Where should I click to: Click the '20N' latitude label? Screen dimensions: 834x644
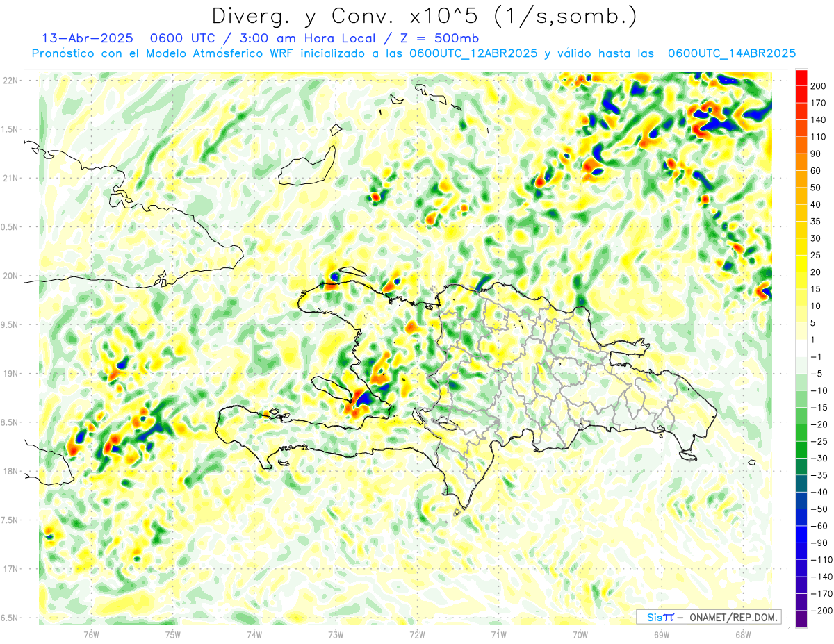10,276
